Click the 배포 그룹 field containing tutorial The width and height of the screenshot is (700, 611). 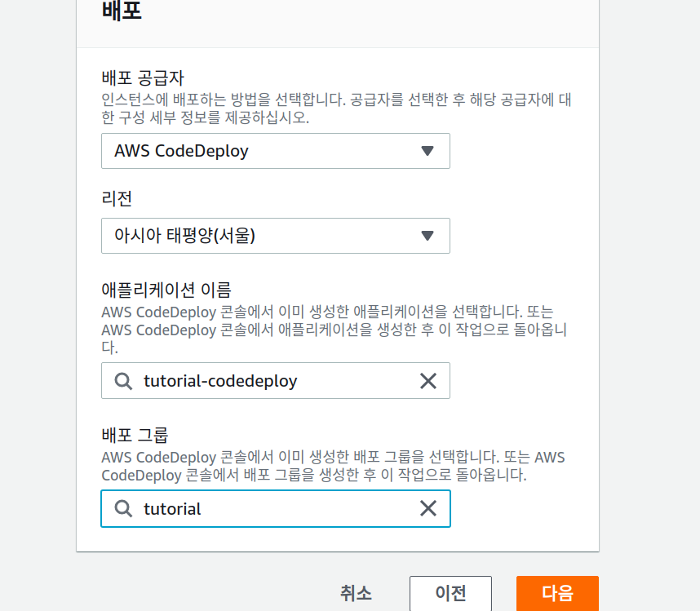pos(276,509)
